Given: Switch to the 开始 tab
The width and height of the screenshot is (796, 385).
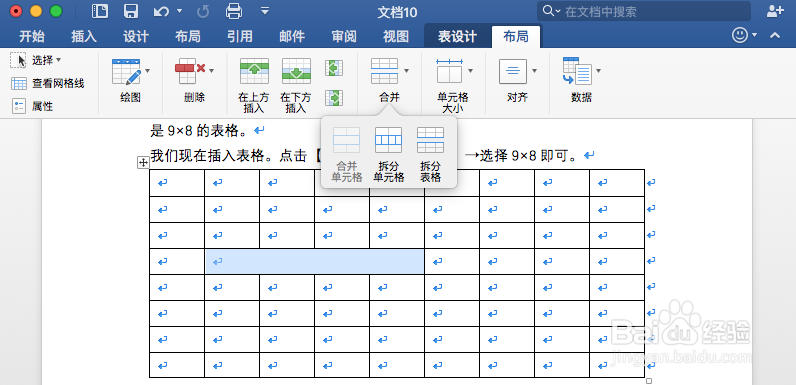Looking at the screenshot, I should [31, 36].
